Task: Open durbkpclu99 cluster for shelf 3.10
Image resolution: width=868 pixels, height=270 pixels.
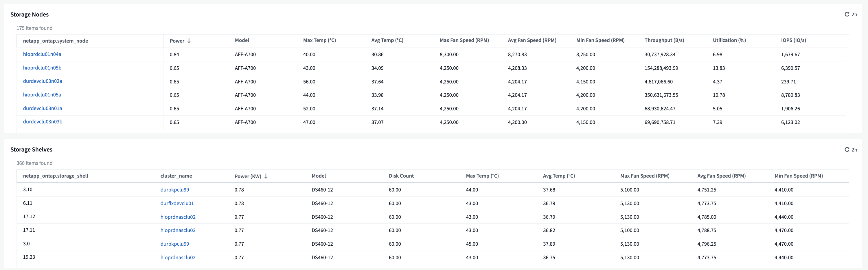Action: coord(174,190)
